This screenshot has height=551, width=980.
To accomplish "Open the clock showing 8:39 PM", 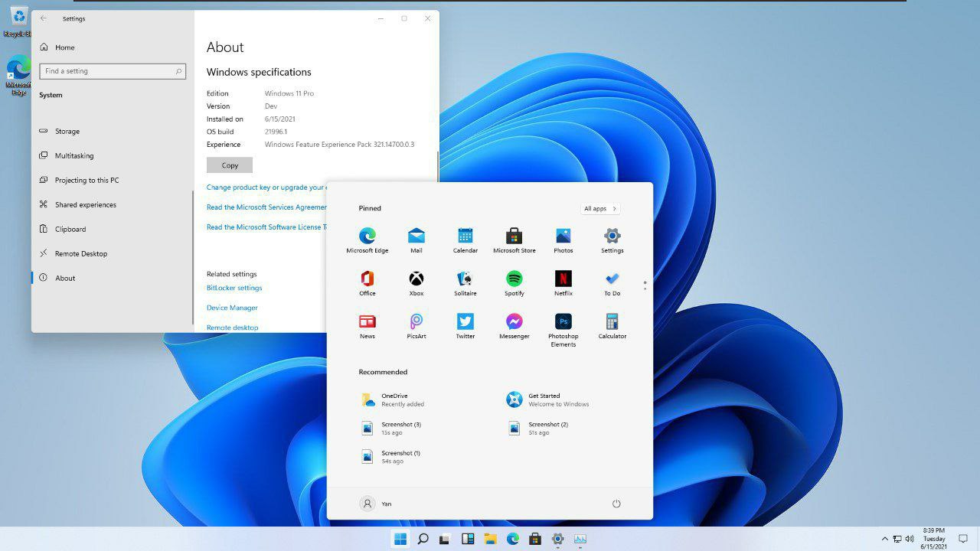I will click(x=934, y=539).
